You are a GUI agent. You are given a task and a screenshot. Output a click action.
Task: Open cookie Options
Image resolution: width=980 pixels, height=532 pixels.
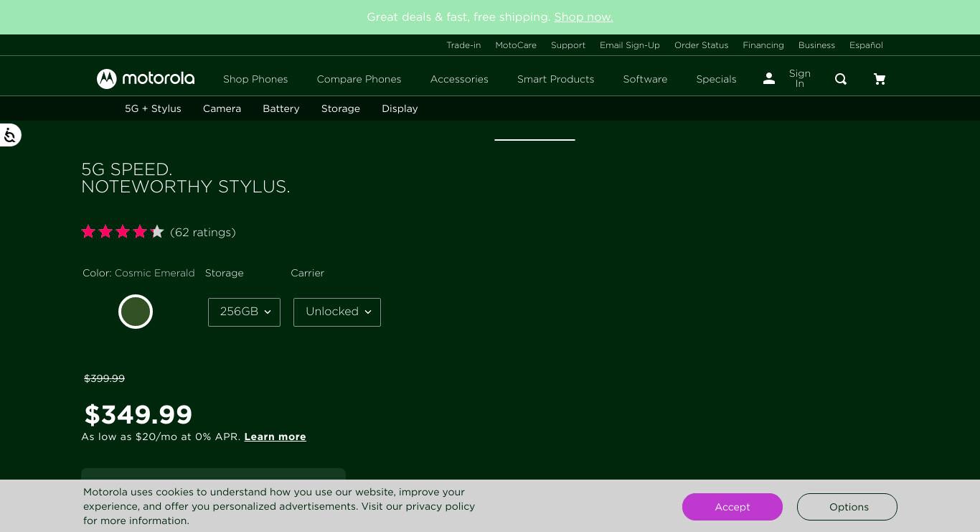[x=847, y=507]
